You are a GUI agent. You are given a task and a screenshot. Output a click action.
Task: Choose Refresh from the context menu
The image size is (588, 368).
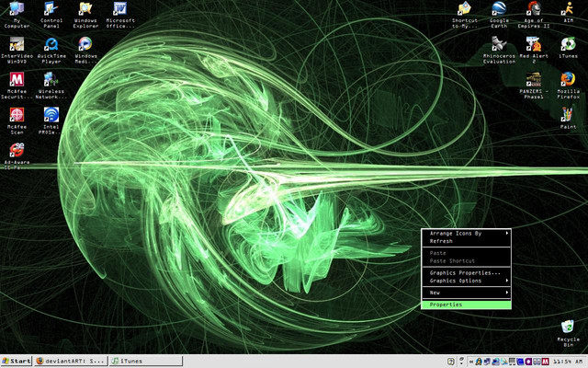[466, 241]
